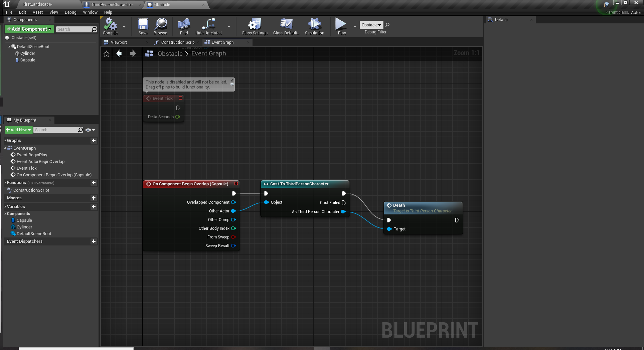
Task: Switch to the FirstLandscape tab
Action: point(37,4)
